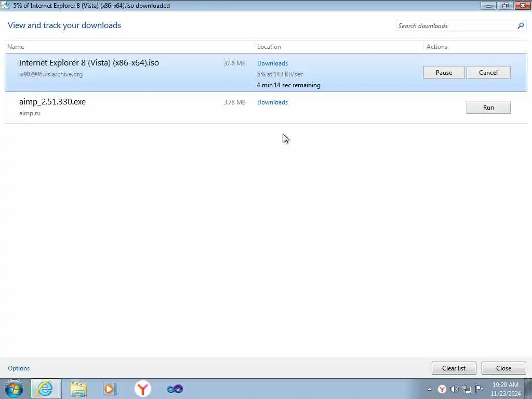
Task: Sort by Name column header
Action: [16, 47]
